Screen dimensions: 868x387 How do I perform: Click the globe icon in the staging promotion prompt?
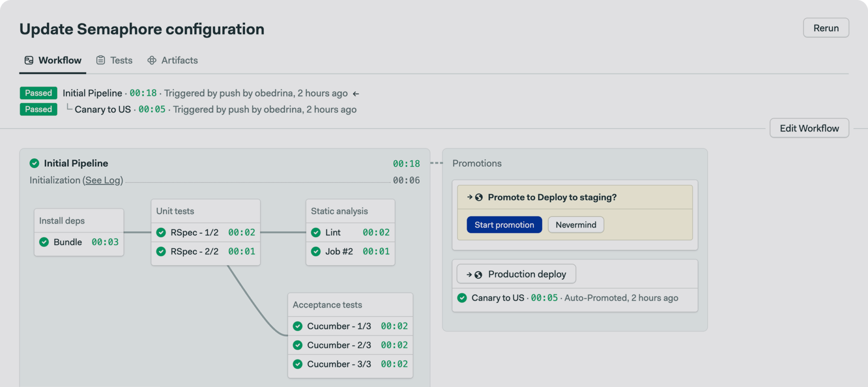pyautogui.click(x=479, y=197)
